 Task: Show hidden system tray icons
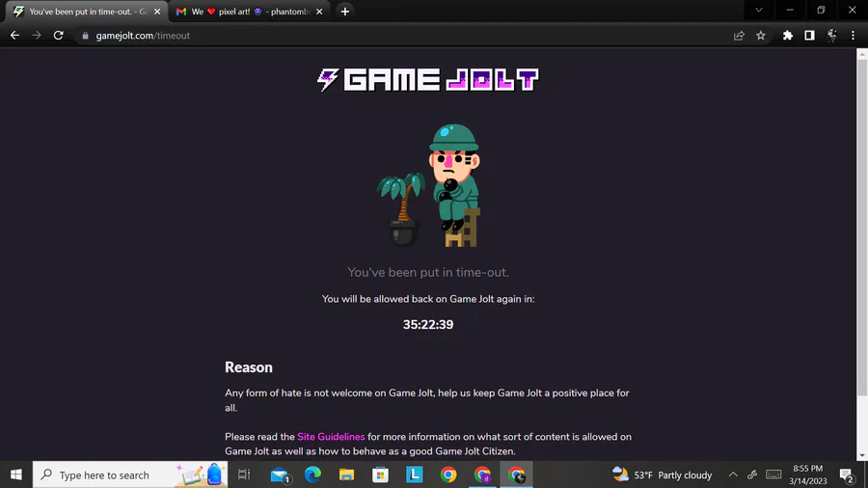[733, 474]
